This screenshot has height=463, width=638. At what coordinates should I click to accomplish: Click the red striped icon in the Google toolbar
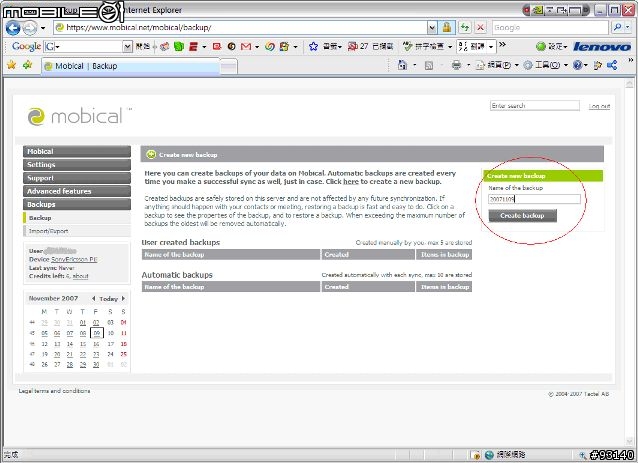(193, 46)
